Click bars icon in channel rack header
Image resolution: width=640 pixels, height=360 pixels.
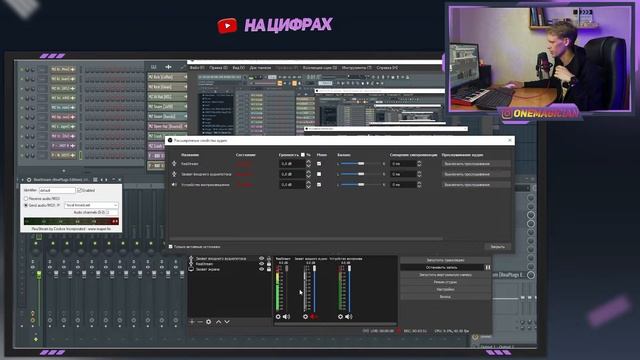coord(153,67)
